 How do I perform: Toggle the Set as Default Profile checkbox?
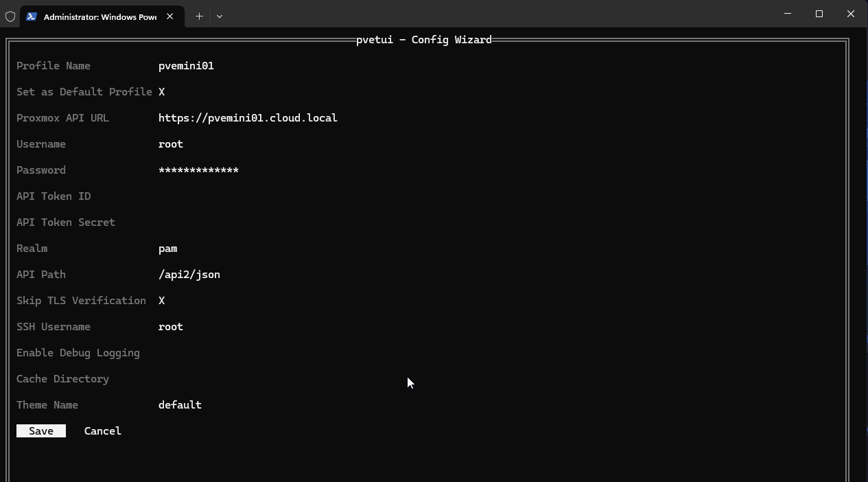(x=162, y=91)
